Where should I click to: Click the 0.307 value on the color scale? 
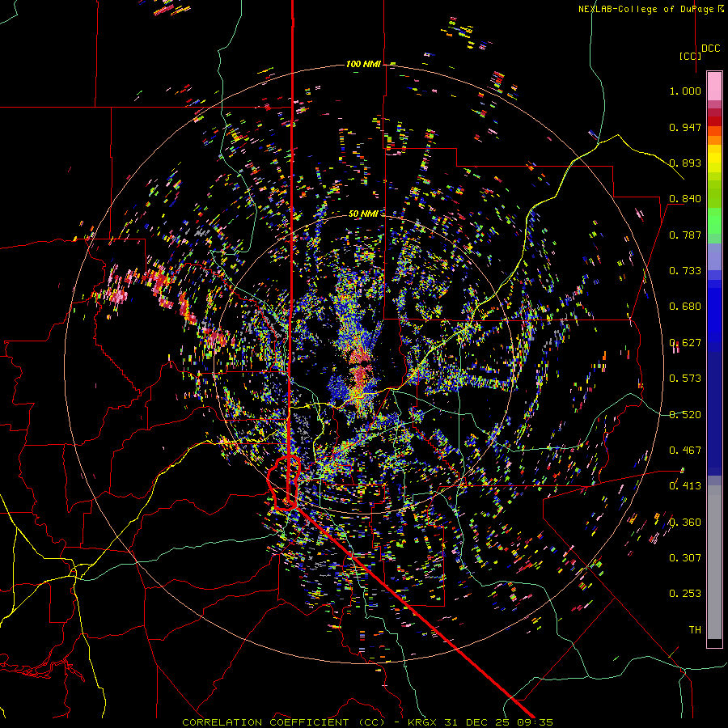685,558
